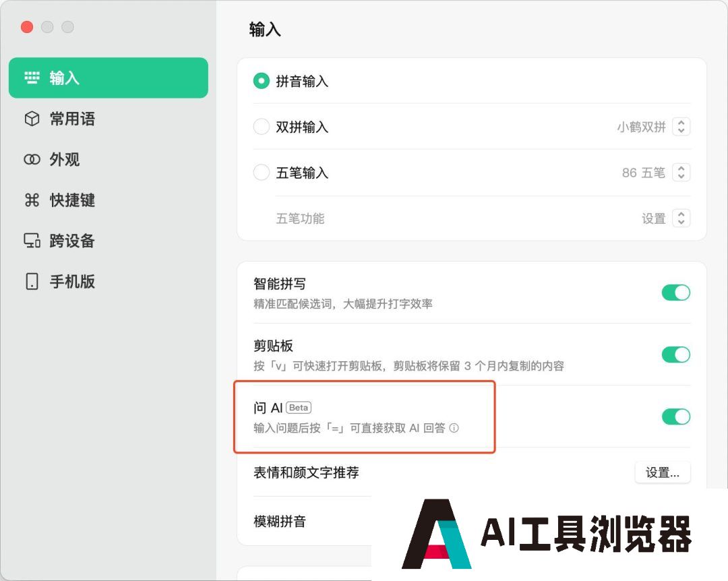The height and width of the screenshot is (581, 728).
Task: Click the keyboard icon beside 输入
Action: click(x=32, y=78)
